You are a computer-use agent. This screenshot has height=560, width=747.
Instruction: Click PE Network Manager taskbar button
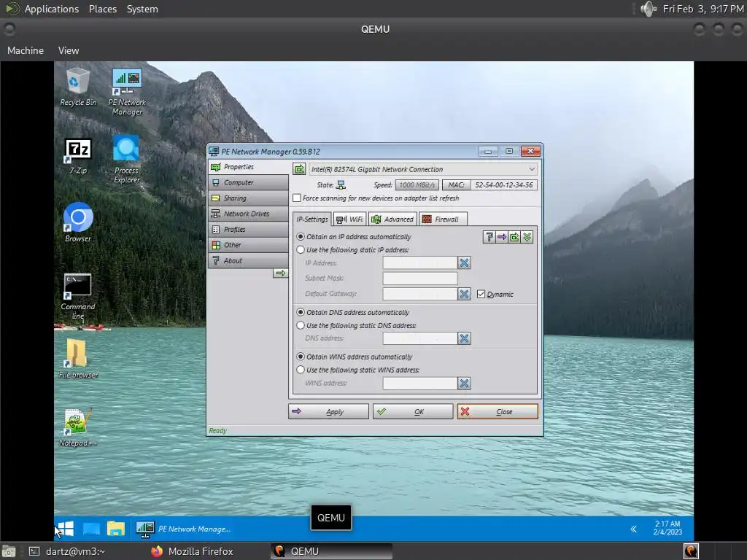(x=184, y=529)
